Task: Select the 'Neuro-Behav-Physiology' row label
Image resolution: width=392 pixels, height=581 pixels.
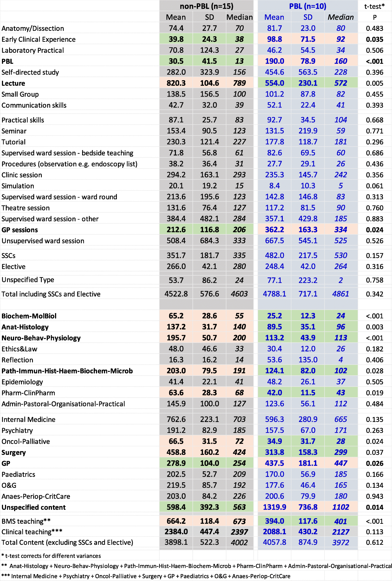Action: coord(41,338)
